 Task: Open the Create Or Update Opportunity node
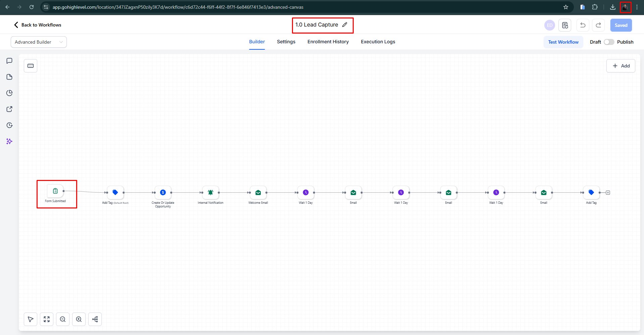pos(163,193)
